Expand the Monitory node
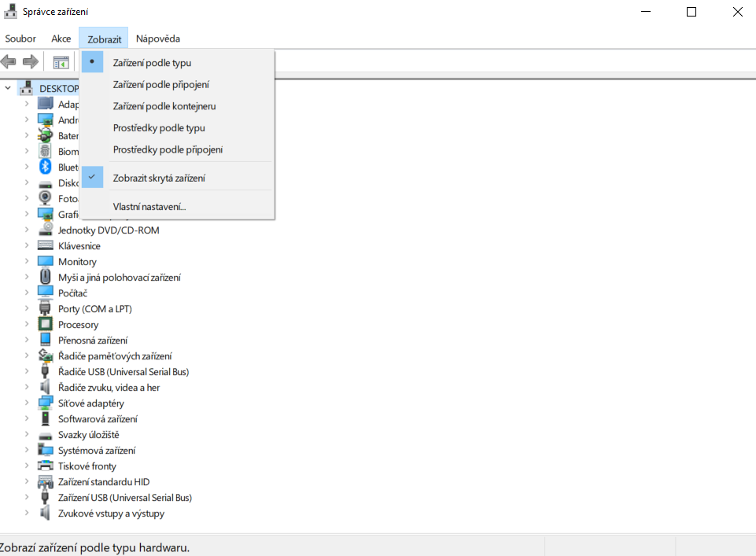 pos(27,261)
